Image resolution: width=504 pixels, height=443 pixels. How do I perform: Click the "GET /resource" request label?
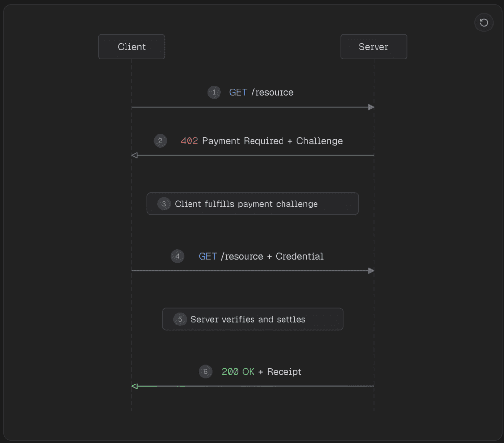tap(261, 92)
